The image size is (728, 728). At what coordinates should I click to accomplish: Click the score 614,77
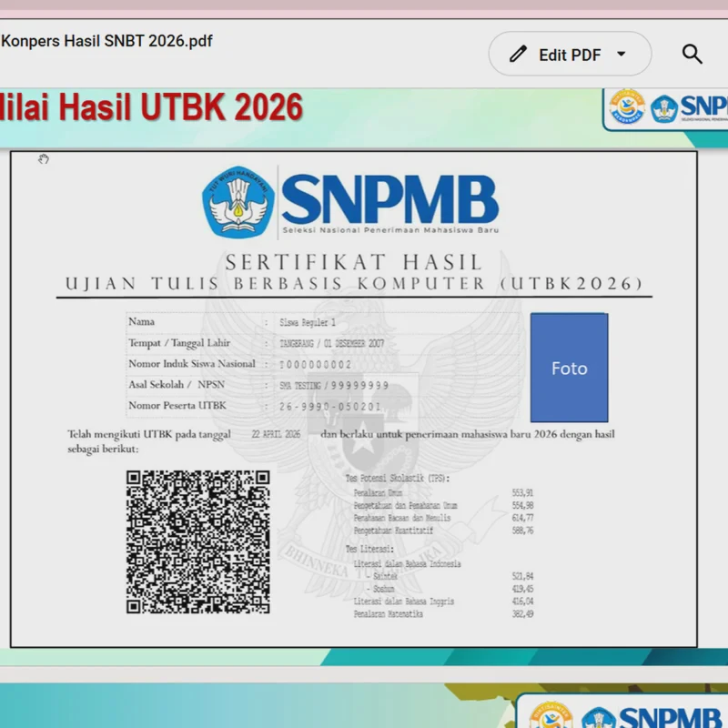522,518
